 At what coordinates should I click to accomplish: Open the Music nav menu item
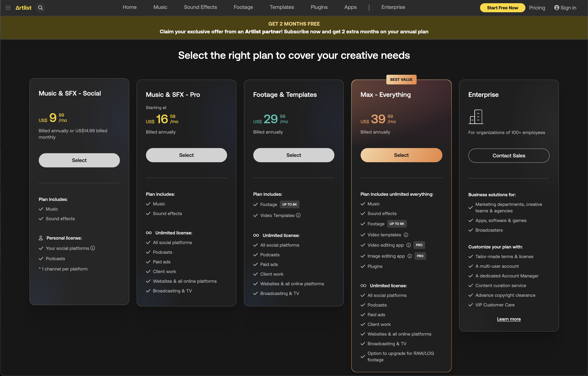coord(160,7)
